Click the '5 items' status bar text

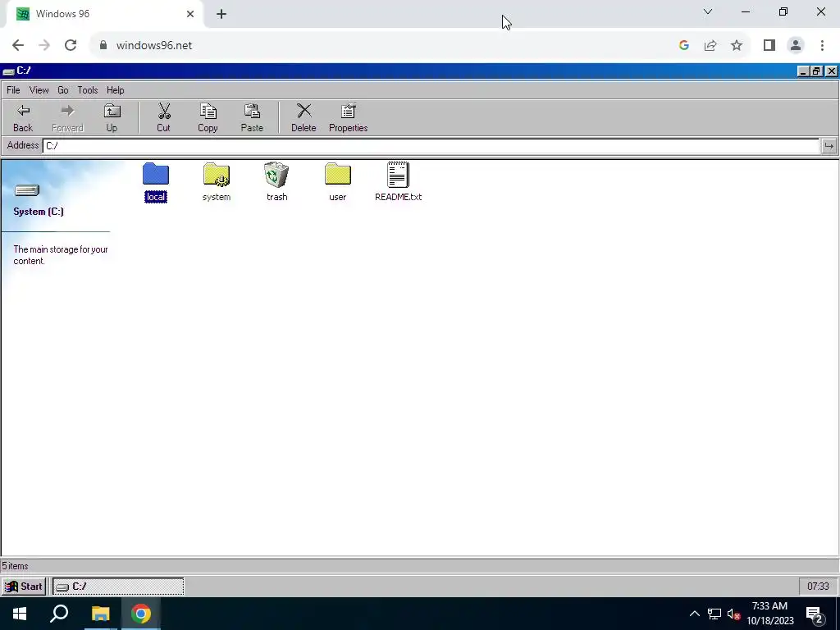[15, 566]
